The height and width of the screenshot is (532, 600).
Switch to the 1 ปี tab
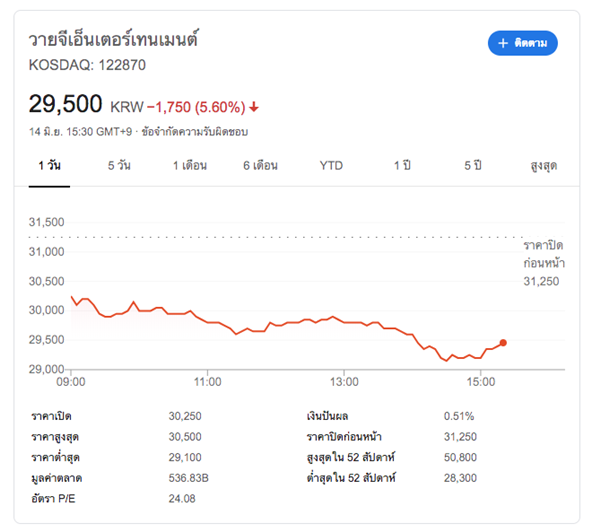click(x=402, y=165)
